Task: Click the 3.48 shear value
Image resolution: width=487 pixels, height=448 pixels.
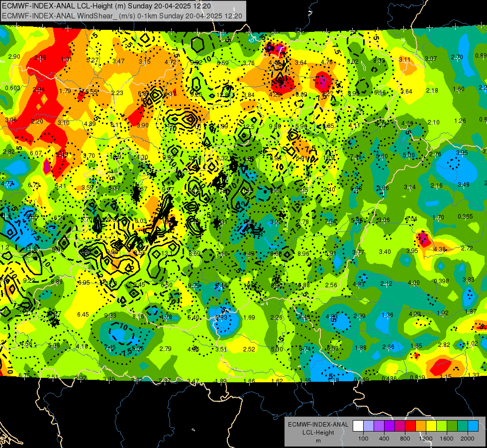Action: [464, 185]
